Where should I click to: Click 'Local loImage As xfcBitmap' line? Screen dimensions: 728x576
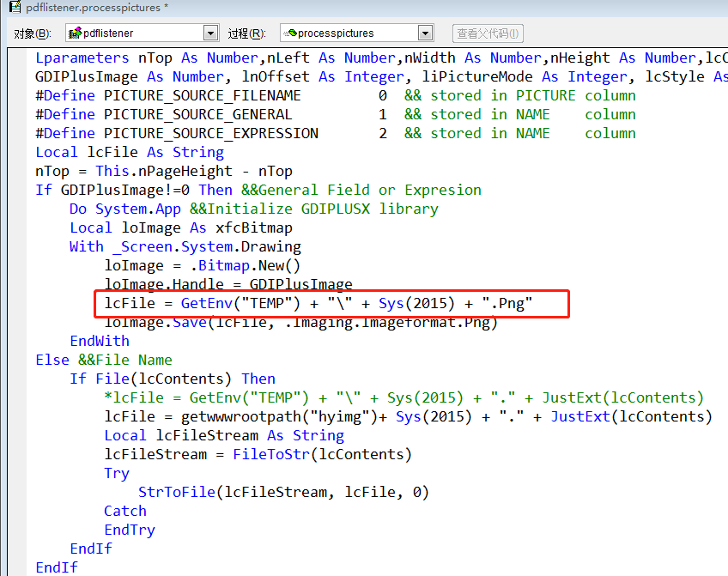(x=181, y=227)
